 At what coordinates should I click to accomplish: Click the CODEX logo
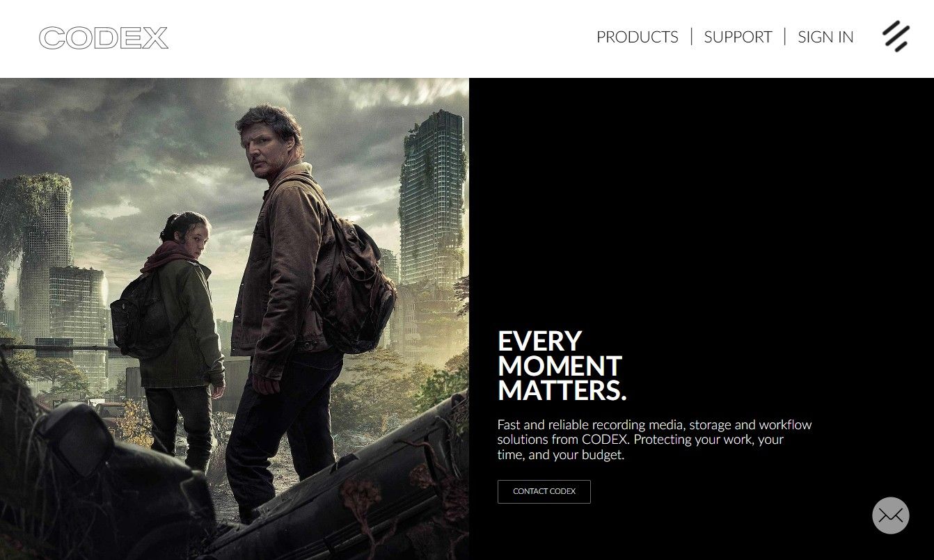[103, 38]
